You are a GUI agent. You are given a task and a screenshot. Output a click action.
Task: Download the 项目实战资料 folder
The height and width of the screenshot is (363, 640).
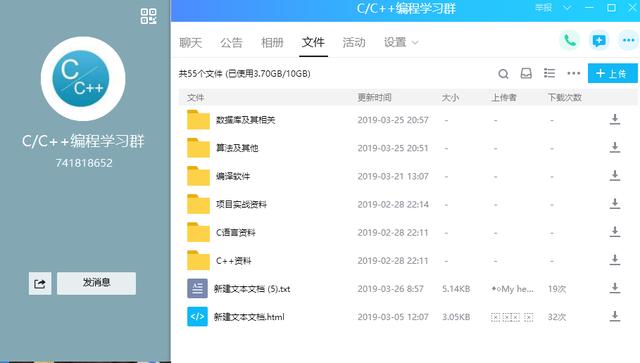[x=615, y=204]
